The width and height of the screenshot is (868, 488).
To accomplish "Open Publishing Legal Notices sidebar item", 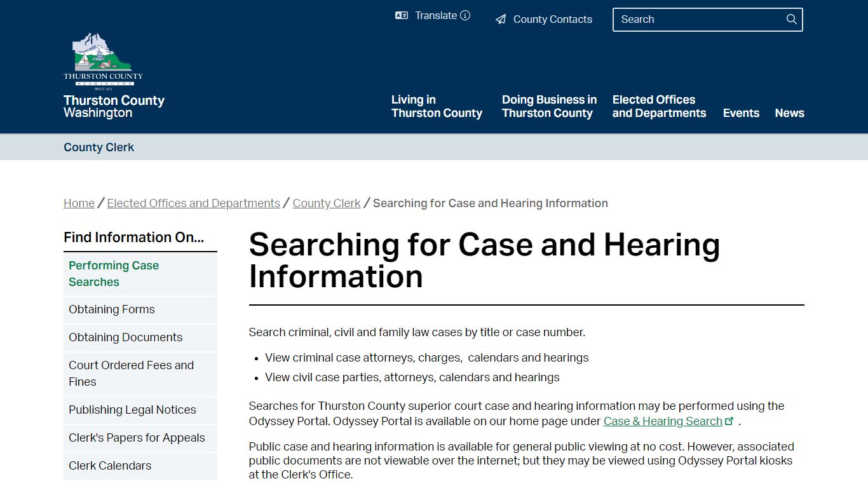I will 140,410.
